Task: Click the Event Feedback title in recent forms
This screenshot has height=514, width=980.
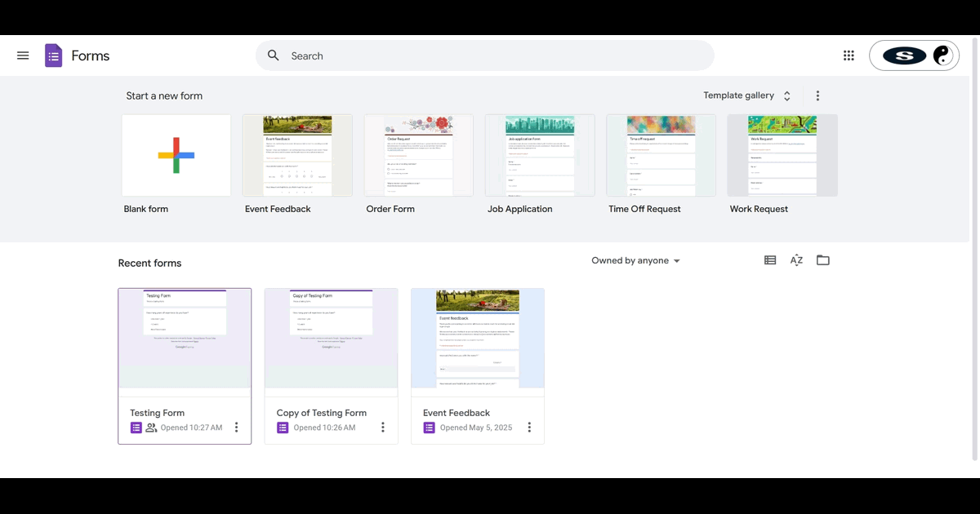Action: [457, 413]
